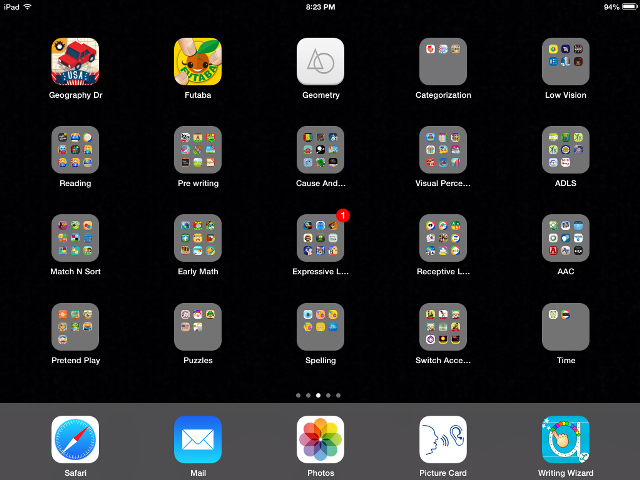Tap the red notification badge on Expressive L...
The width and height of the screenshot is (640, 480).
[343, 215]
